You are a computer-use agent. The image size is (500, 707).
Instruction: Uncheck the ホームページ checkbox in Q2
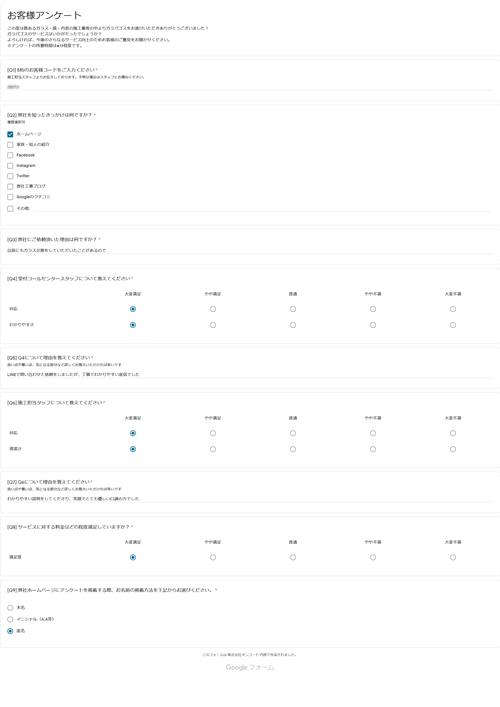click(10, 134)
